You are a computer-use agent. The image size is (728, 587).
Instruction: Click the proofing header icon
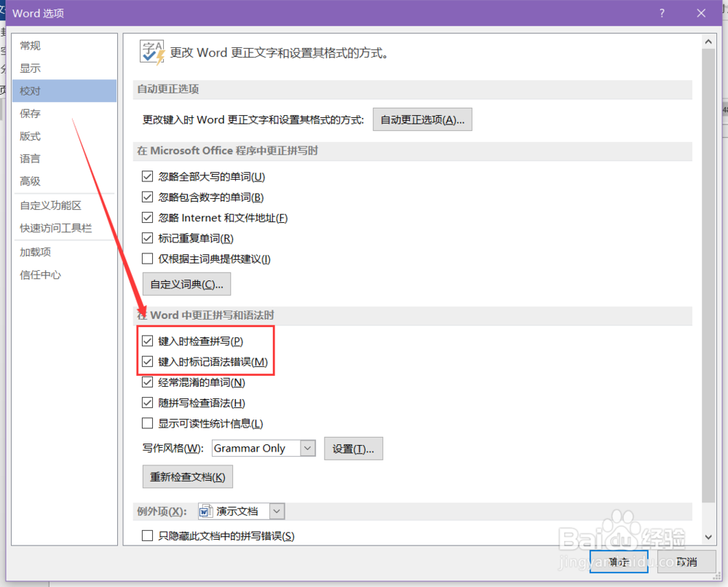[152, 52]
